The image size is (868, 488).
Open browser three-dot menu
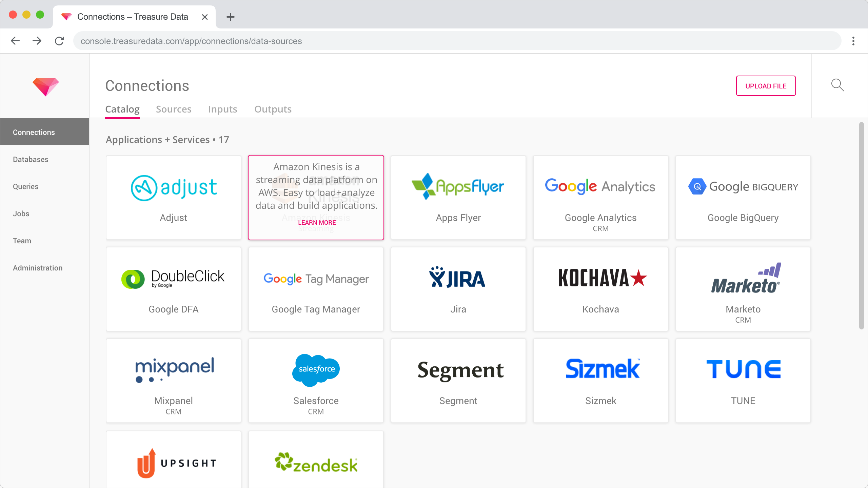point(853,41)
